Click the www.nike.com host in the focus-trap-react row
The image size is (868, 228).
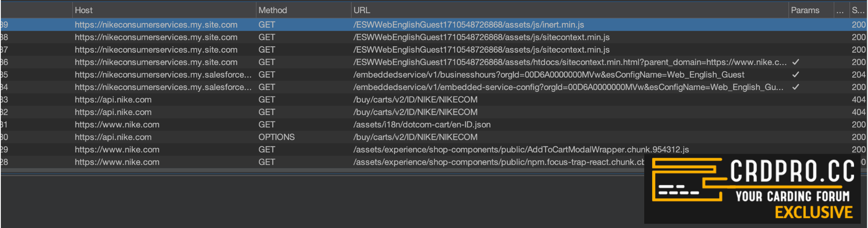[x=117, y=162]
